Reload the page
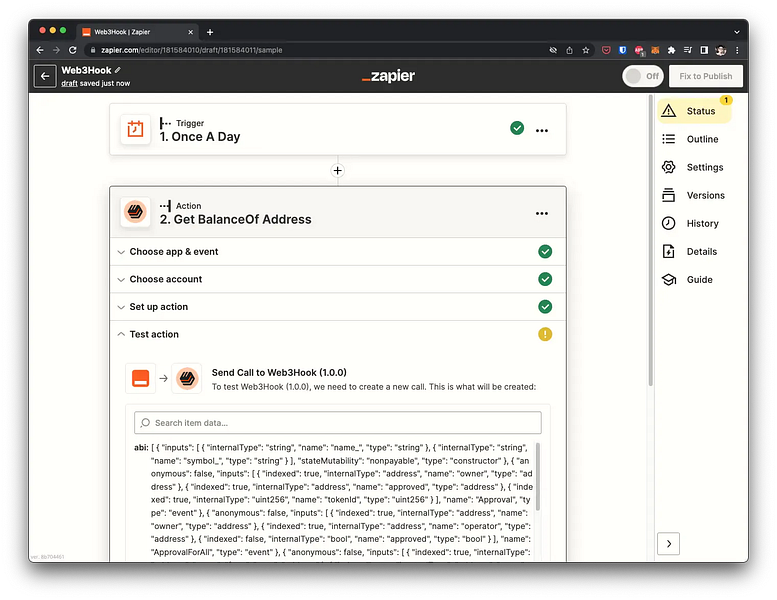The height and width of the screenshot is (600, 777). coord(73,50)
